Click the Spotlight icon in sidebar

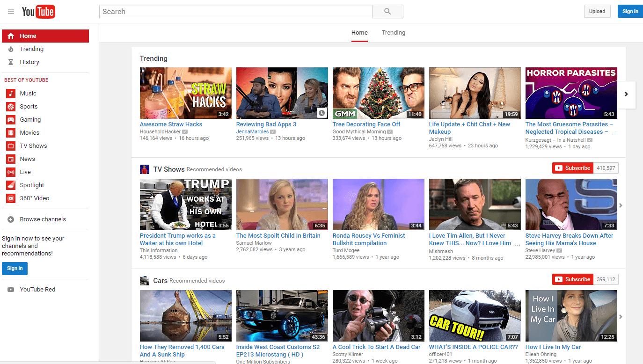pyautogui.click(x=11, y=185)
